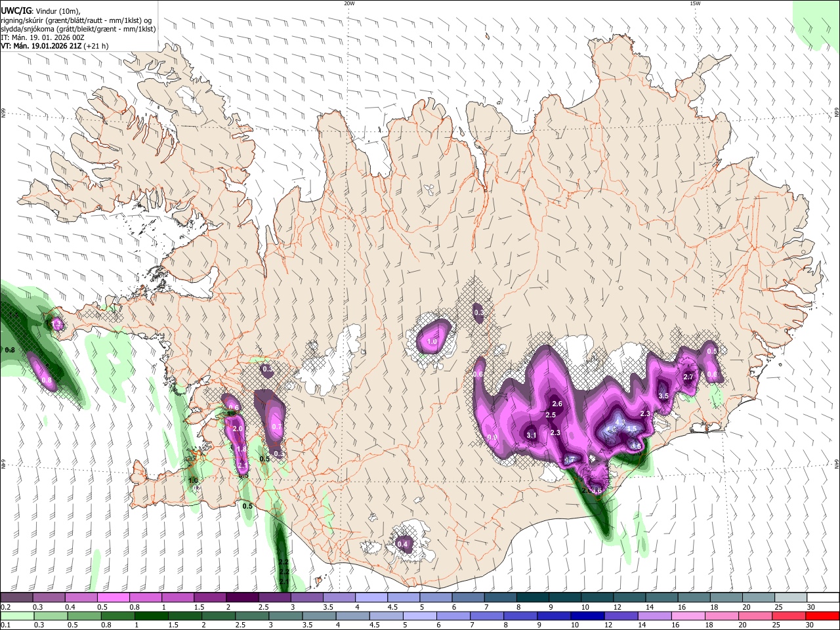
Task: Click the '3.5' value inside the eastern snow band
Action: coord(663,396)
